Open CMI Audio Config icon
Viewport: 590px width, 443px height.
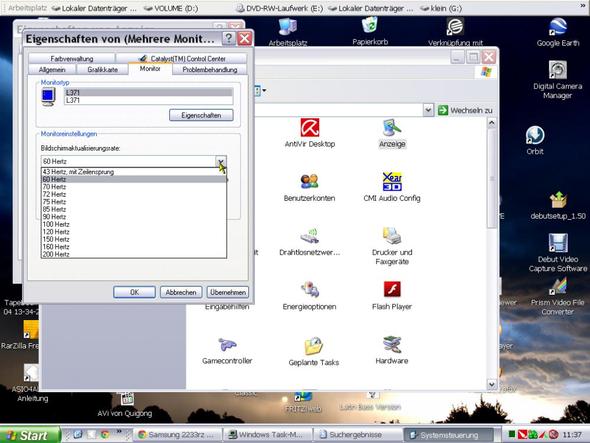click(x=392, y=187)
